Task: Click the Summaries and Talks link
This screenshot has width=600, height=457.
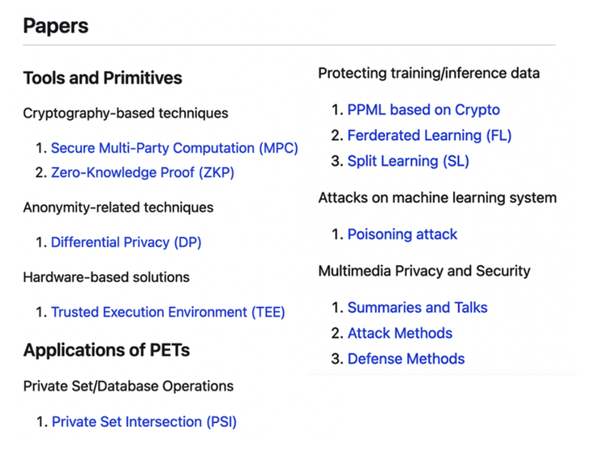Action: 417,307
